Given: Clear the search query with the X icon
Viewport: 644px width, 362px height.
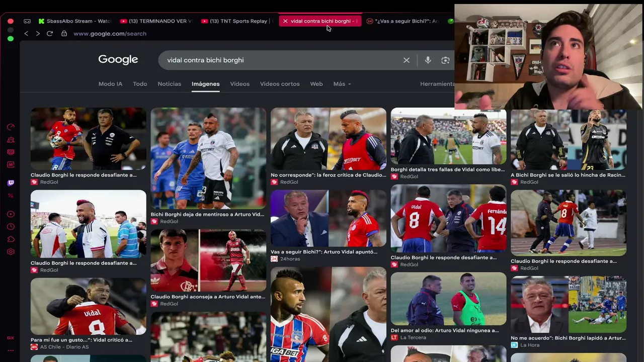Looking at the screenshot, I should click(x=407, y=60).
